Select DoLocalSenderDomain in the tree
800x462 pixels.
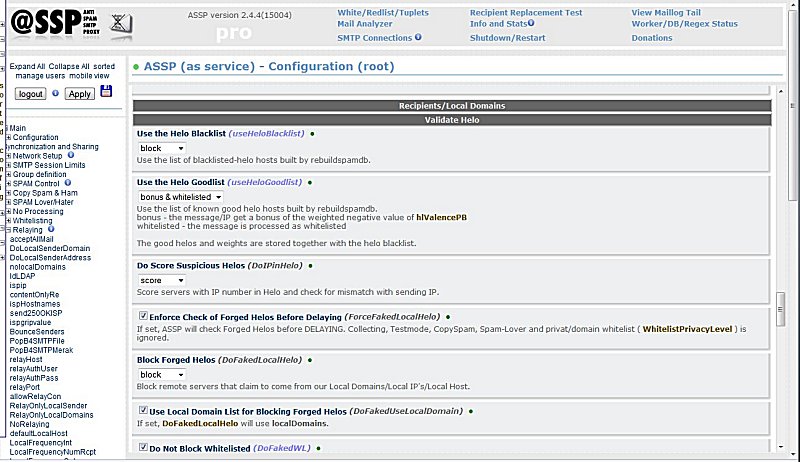point(50,248)
